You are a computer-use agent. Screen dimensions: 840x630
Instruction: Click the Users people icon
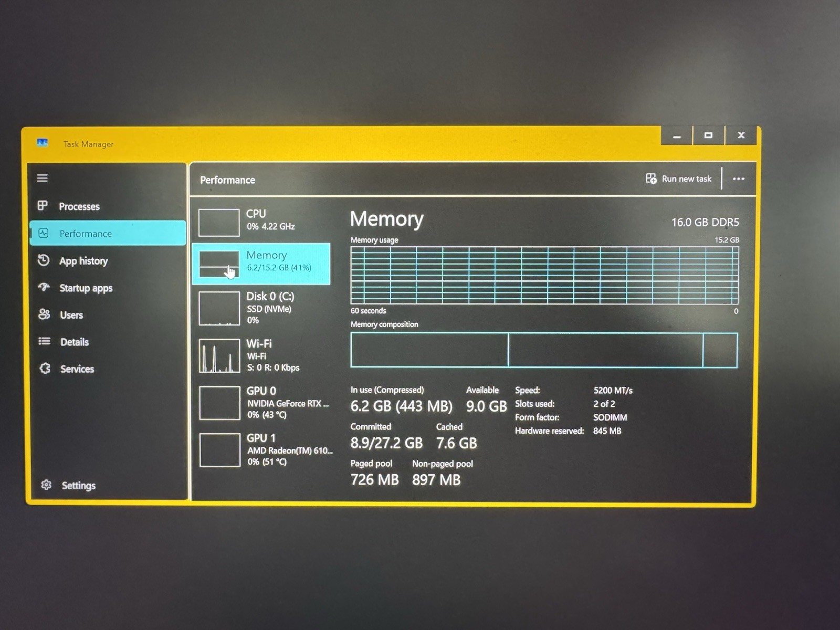click(44, 314)
